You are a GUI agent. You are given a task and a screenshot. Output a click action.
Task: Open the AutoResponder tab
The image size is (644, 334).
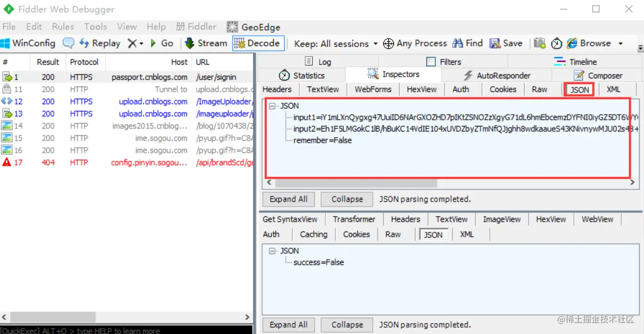coord(497,76)
